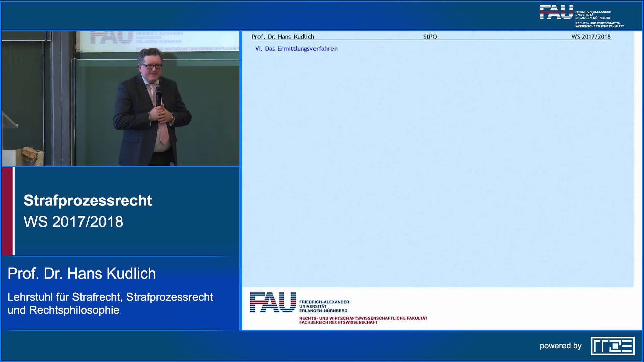Click the 'WS 2017/2018' subtitle on left panel
The height and width of the screenshot is (362, 644).
pos(73,222)
